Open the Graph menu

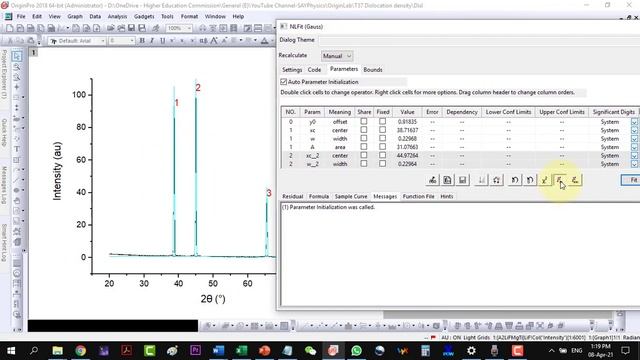tap(75, 16)
